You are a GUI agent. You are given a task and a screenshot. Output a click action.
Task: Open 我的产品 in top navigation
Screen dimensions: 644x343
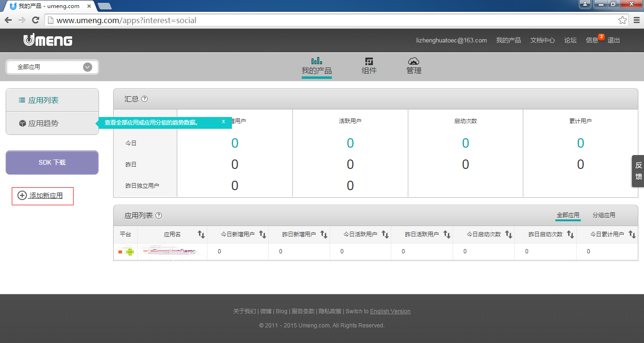pyautogui.click(x=508, y=41)
